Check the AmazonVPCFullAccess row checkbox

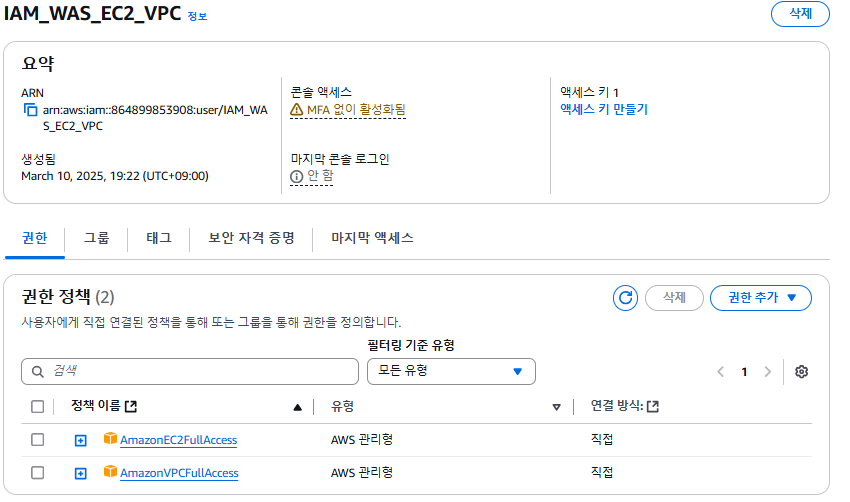[x=37, y=473]
